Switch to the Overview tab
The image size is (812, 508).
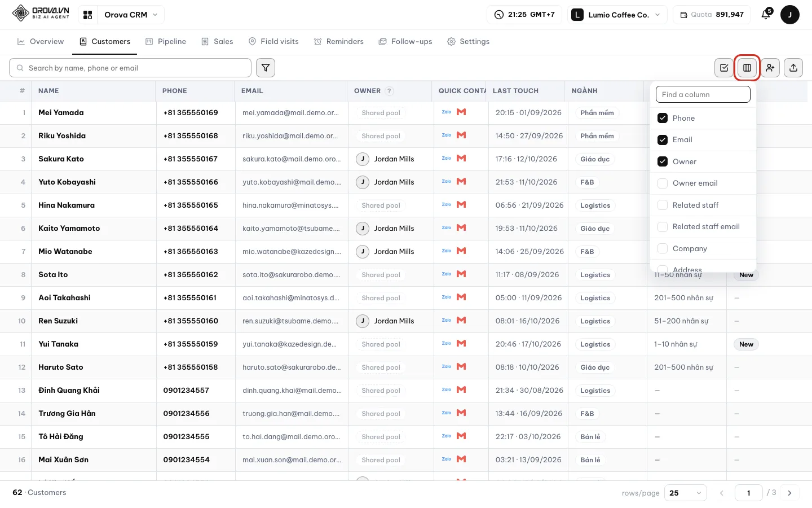(x=41, y=42)
